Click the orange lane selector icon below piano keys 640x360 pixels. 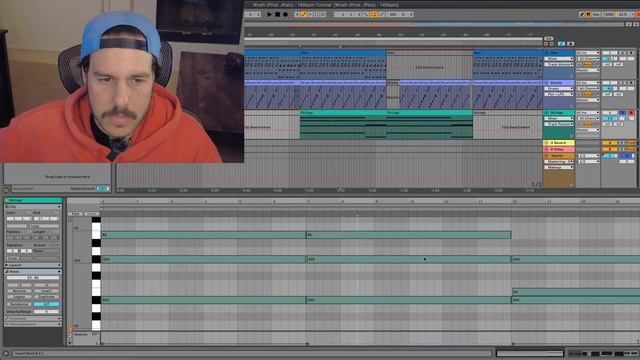pos(70,329)
